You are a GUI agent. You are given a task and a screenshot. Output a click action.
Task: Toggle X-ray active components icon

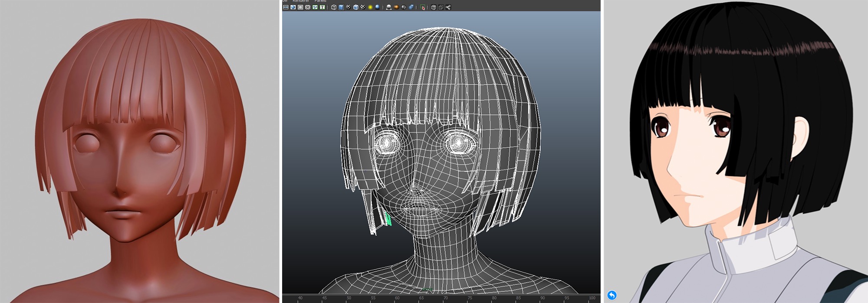(x=441, y=7)
